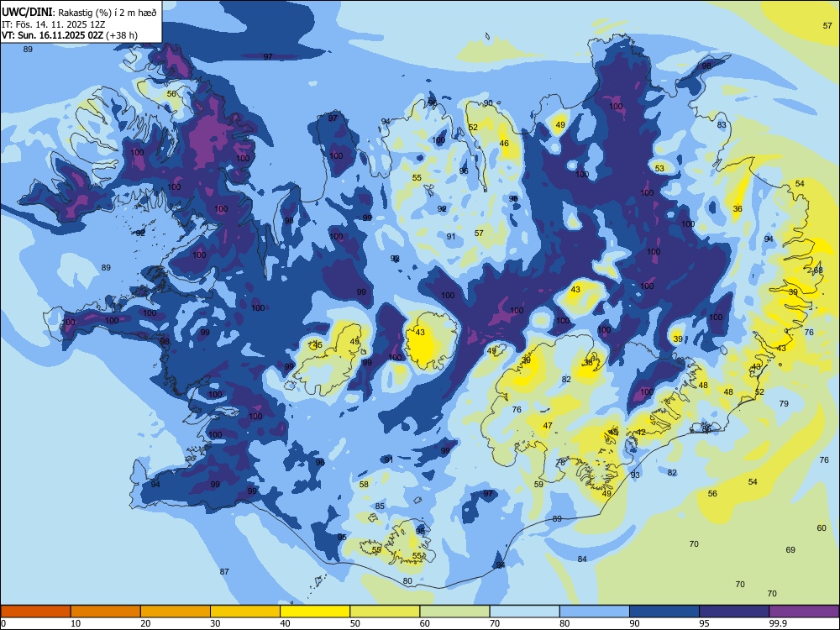Click the map title 'UWC/DINI: Rakastig (%) í 2 m hæð'

79,12
